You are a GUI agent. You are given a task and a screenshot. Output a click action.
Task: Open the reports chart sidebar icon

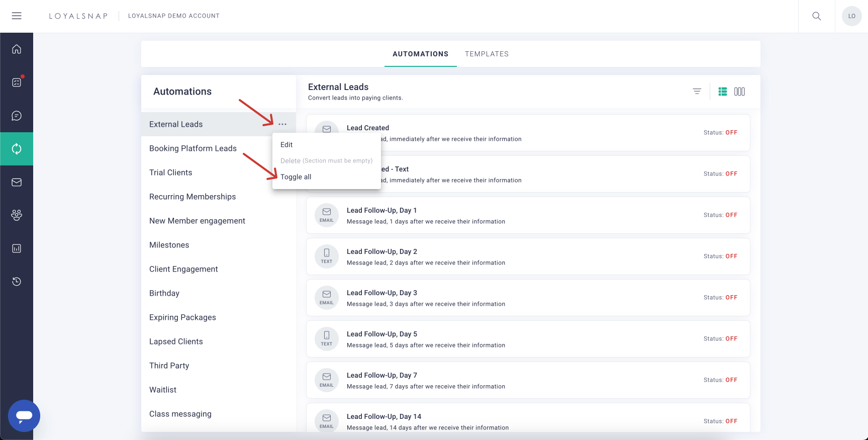[17, 248]
